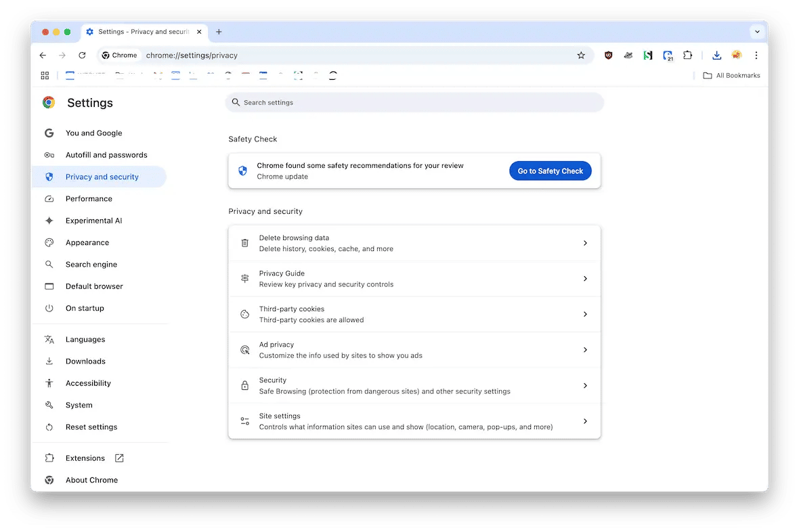Go to Autofill and passwords section
Screen dimensions: 799x532
coord(106,155)
